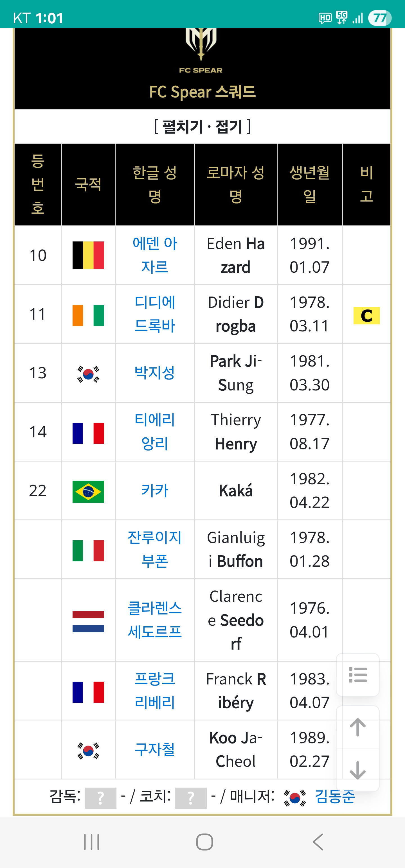The height and width of the screenshot is (868, 405).
Task: Tap the table of contents list icon
Action: [x=358, y=675]
